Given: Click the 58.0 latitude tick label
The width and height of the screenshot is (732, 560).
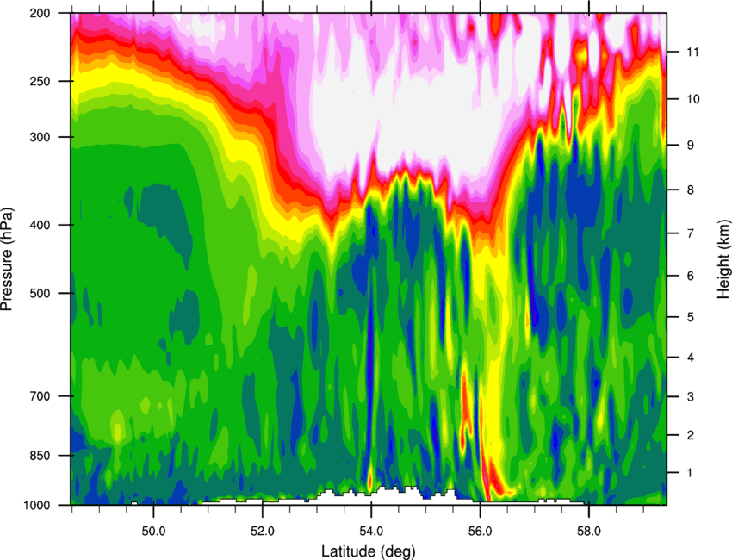Looking at the screenshot, I should (x=589, y=532).
